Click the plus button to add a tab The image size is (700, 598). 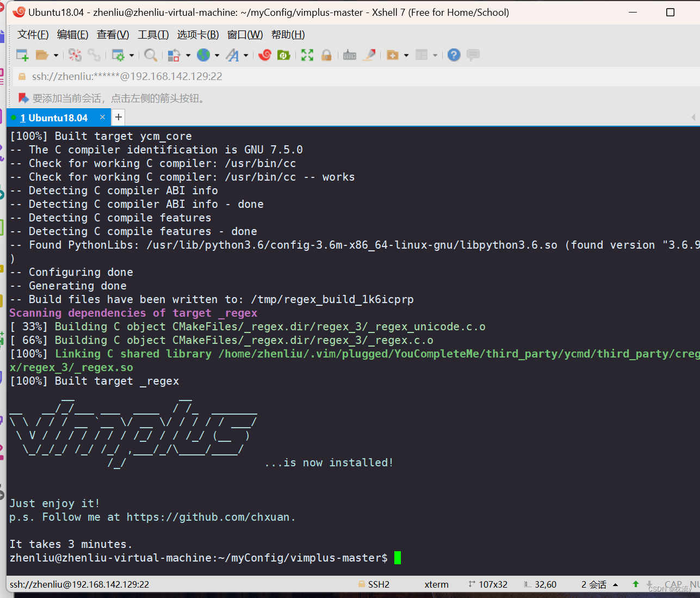118,116
